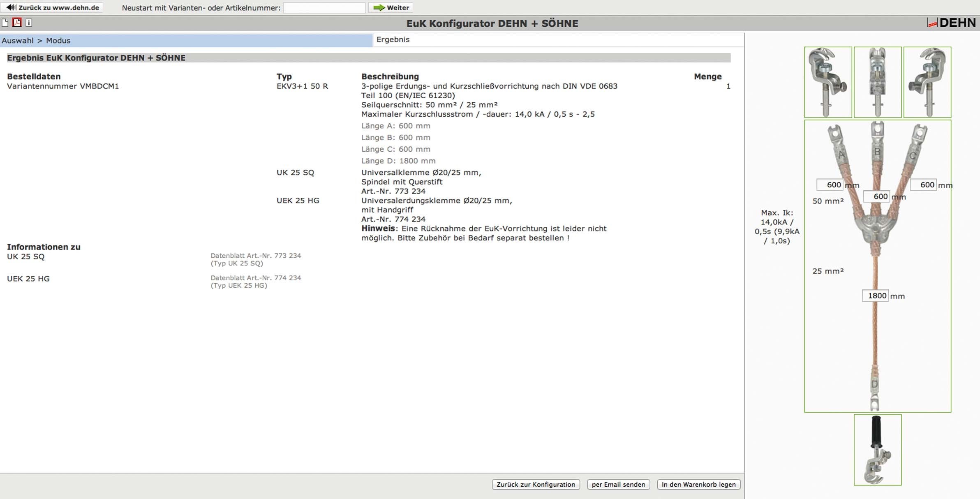Click the blank document icon

[5, 23]
